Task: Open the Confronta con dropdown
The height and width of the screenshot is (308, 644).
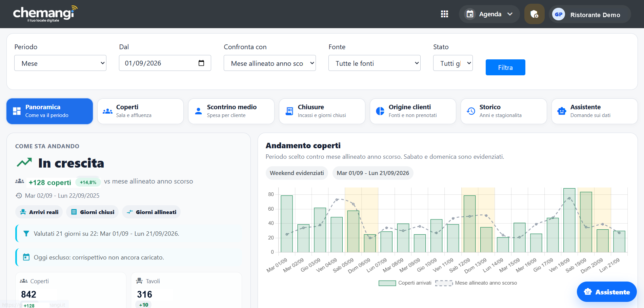Action: 270,63
